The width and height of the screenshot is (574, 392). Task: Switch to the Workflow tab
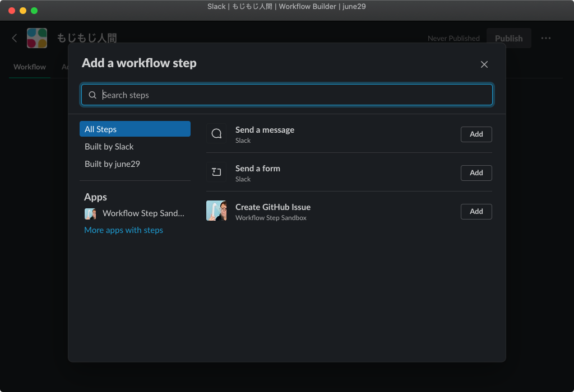pos(30,67)
